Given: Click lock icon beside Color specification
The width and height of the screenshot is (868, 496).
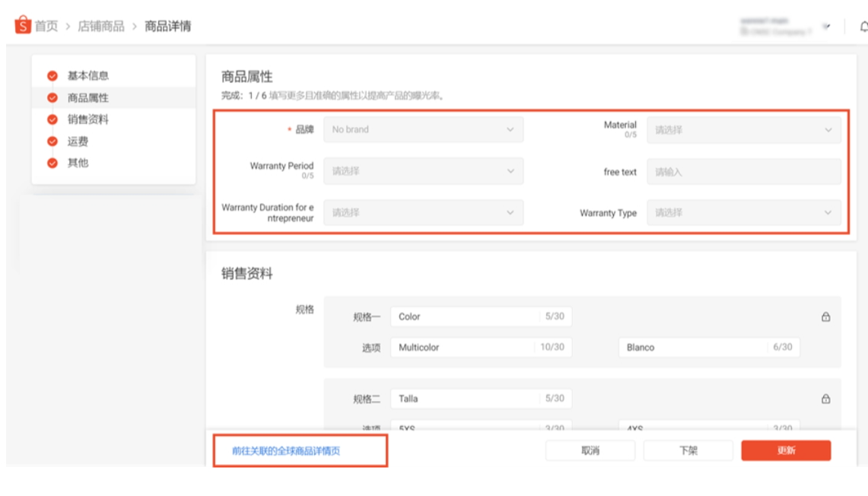Looking at the screenshot, I should (825, 317).
